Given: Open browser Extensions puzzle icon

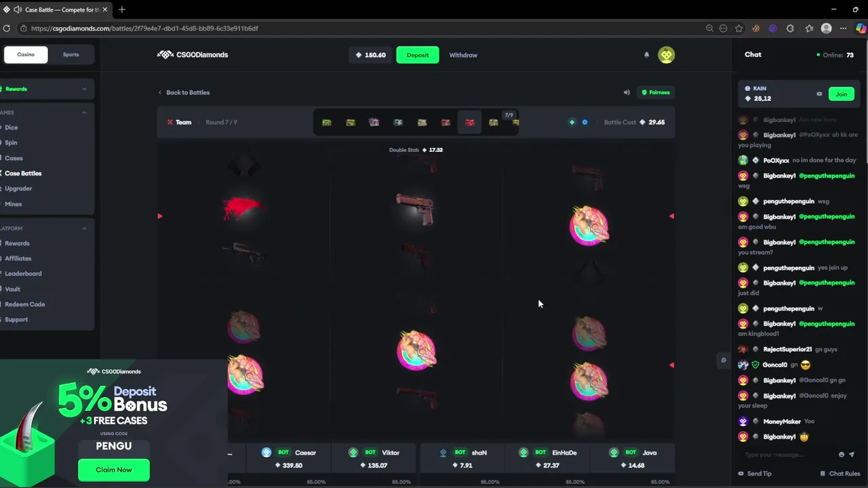Looking at the screenshot, I should (x=790, y=28).
